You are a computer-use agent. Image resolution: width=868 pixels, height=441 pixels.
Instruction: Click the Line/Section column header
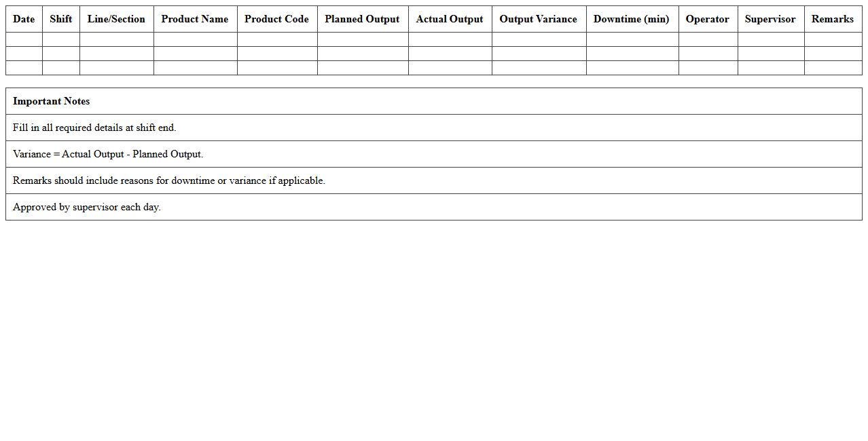(x=116, y=19)
